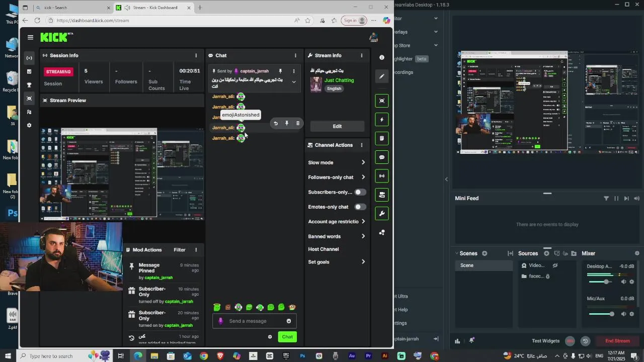
Task: Toggle the session info broadcast widget icon
Action: (382, 176)
